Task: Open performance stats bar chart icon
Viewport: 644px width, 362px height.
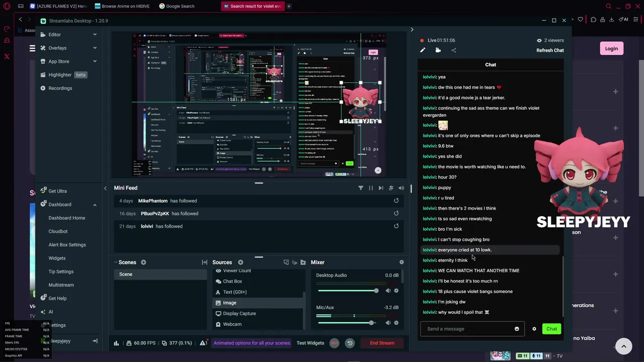Action: pyautogui.click(x=116, y=343)
